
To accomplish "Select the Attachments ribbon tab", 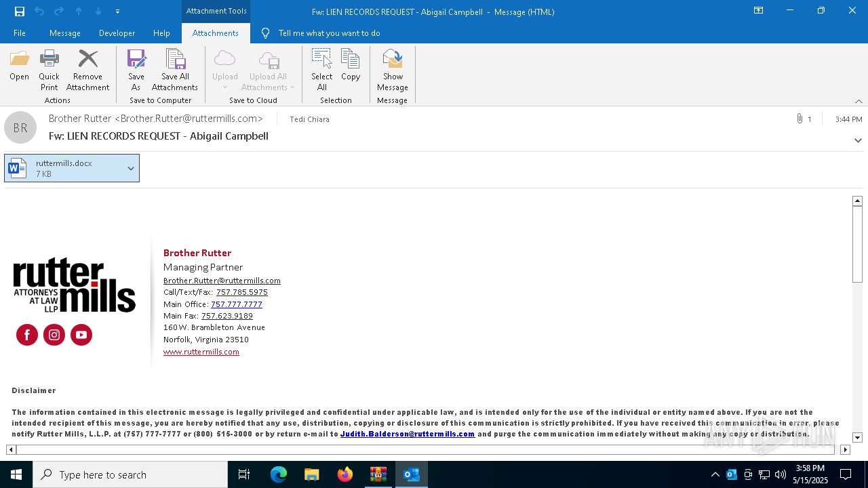I will click(x=216, y=33).
